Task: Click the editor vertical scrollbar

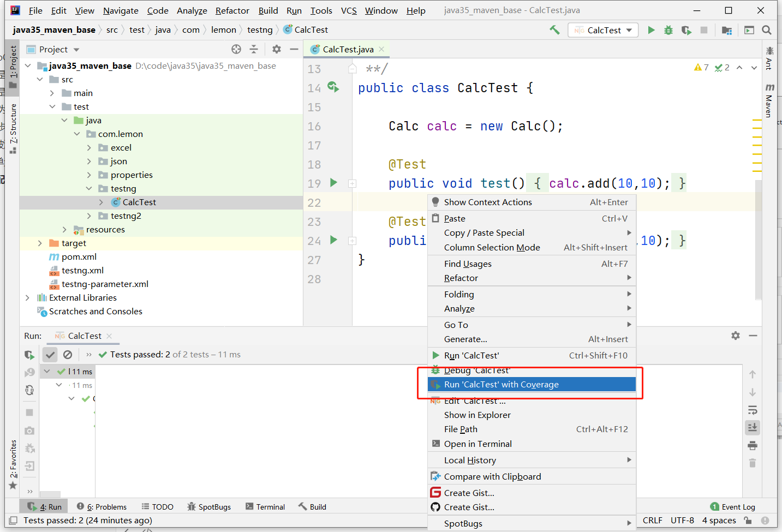Action: [x=758, y=240]
